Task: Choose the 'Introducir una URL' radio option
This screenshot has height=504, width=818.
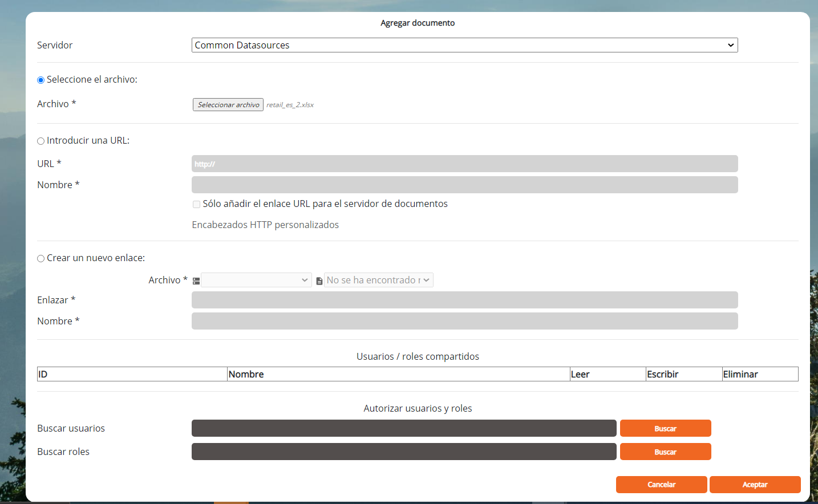Action: (41, 141)
